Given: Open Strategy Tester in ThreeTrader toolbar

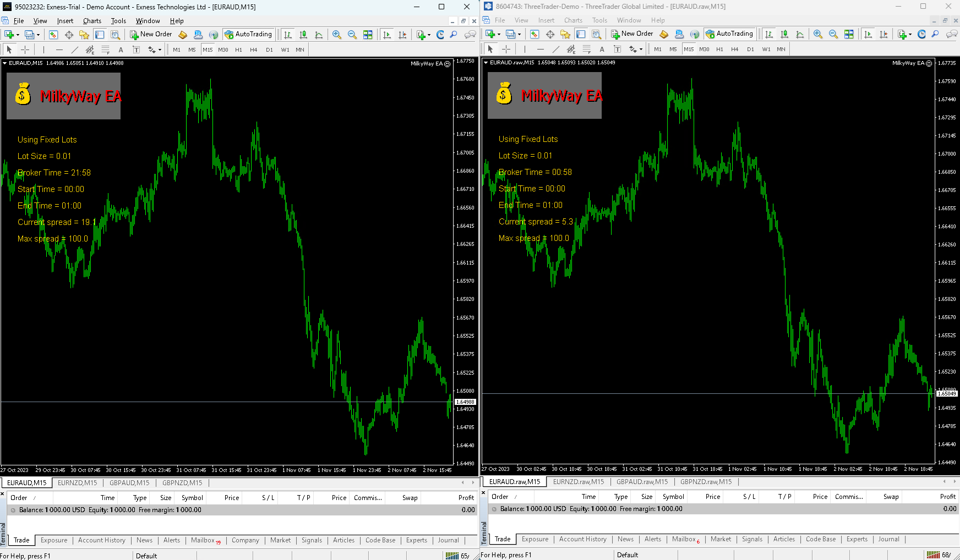Looking at the screenshot, I should pos(596,34).
